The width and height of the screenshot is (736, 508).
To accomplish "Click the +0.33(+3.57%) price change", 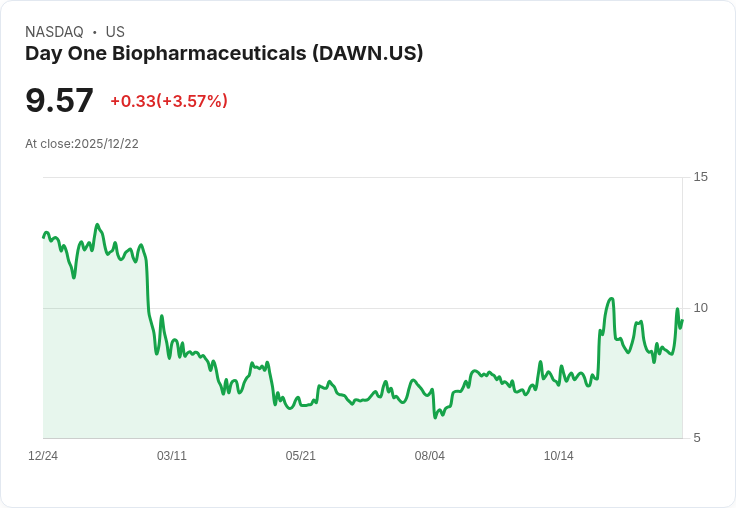I will tap(169, 101).
